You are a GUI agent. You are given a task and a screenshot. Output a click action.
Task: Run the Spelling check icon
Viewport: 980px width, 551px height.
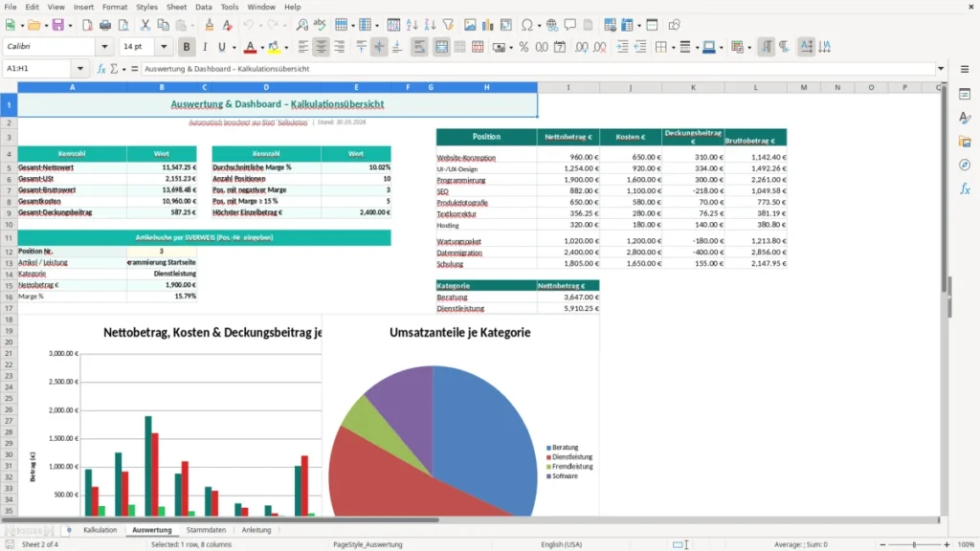click(x=320, y=25)
